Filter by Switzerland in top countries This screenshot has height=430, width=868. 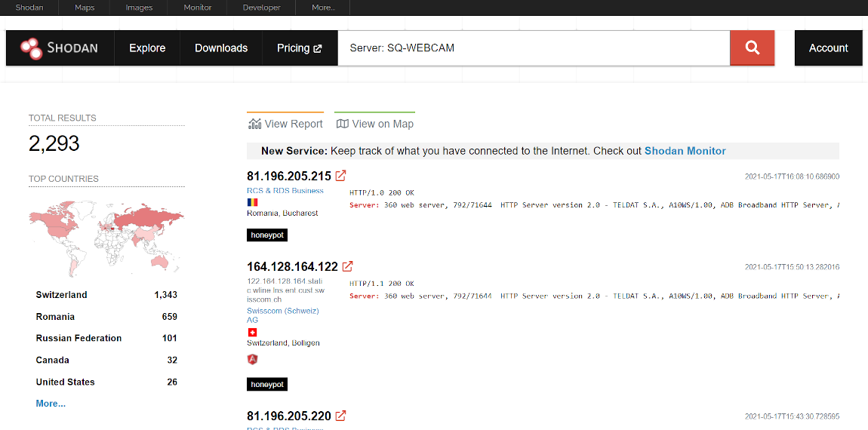tap(61, 295)
